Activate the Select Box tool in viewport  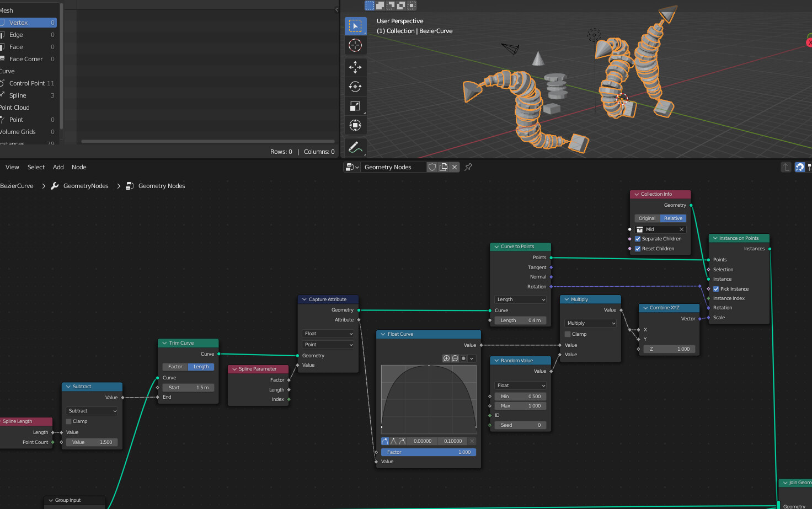[x=355, y=26]
